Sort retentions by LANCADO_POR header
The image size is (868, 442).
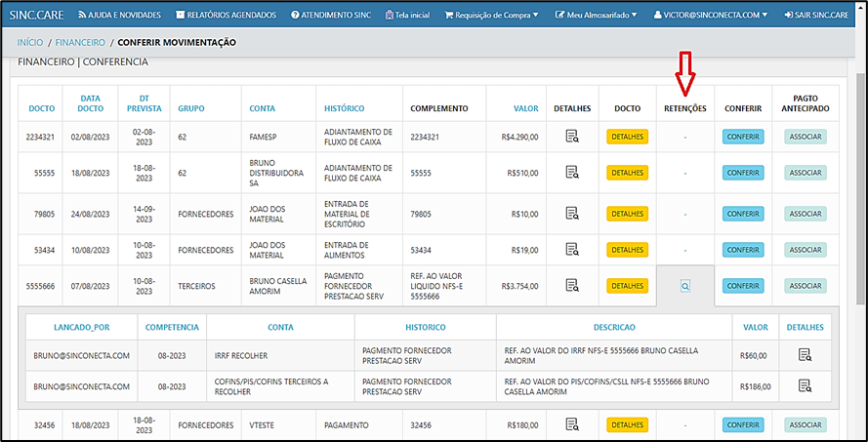click(x=81, y=328)
